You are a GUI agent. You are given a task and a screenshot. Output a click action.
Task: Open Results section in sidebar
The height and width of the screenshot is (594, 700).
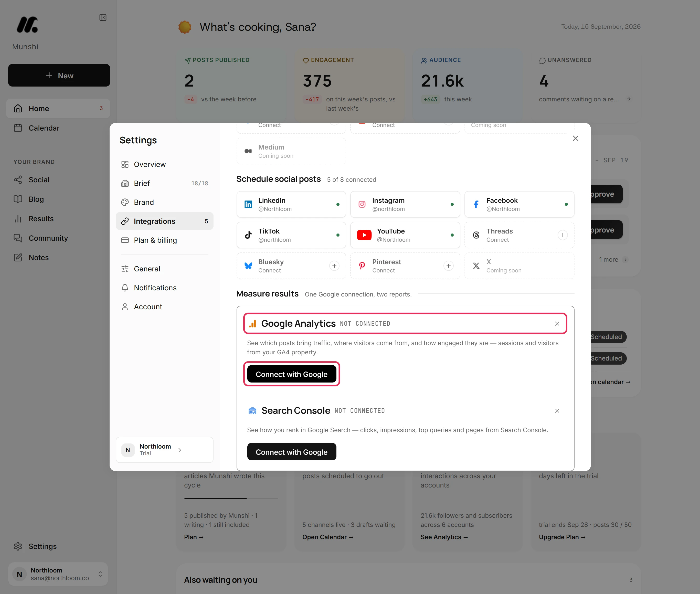pos(58,219)
